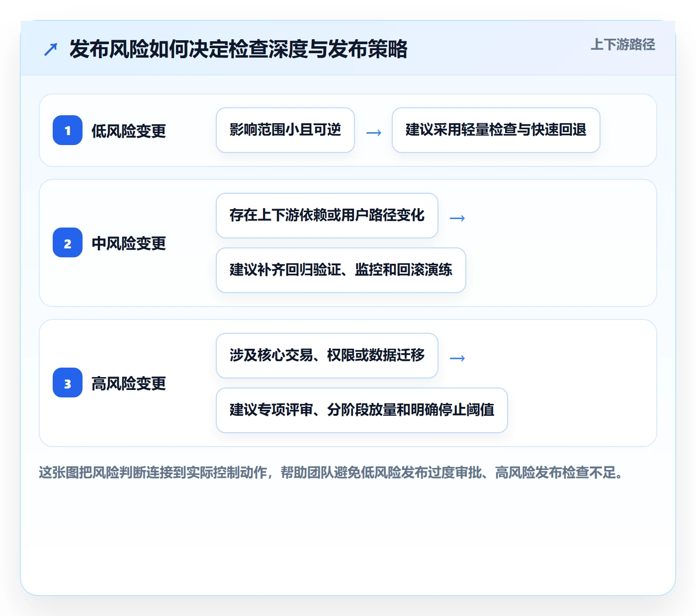Click the arrow after 涉及核心交易、权限或数据迁移
The height and width of the screenshot is (616, 696).
pyautogui.click(x=457, y=358)
